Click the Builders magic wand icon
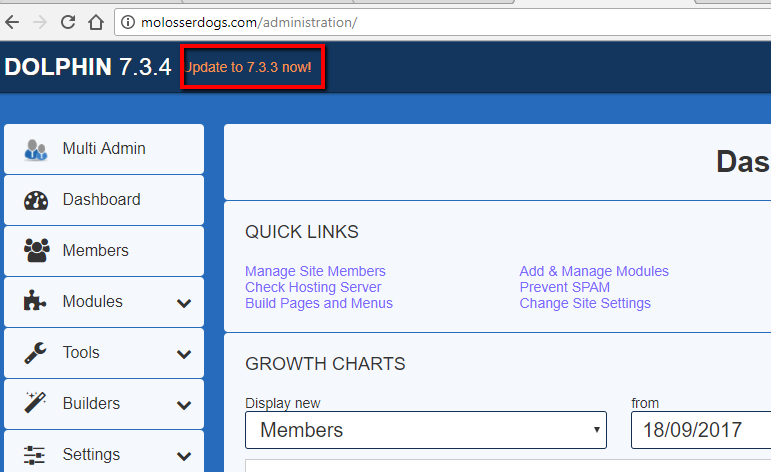771x472 pixels. pos(37,404)
